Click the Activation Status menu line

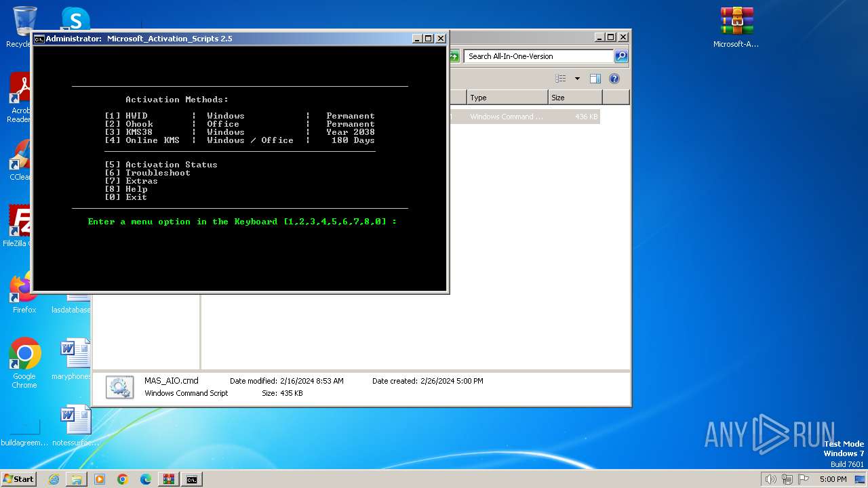point(161,165)
